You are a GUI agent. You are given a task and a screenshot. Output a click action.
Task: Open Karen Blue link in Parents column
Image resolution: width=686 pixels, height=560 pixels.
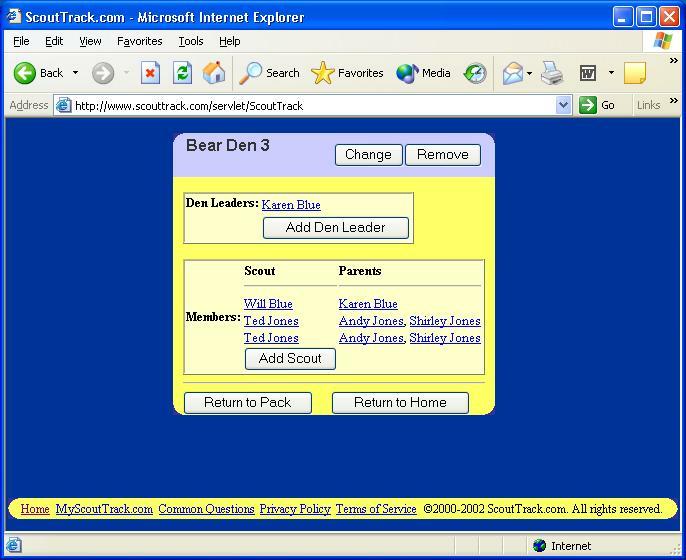[x=368, y=304]
